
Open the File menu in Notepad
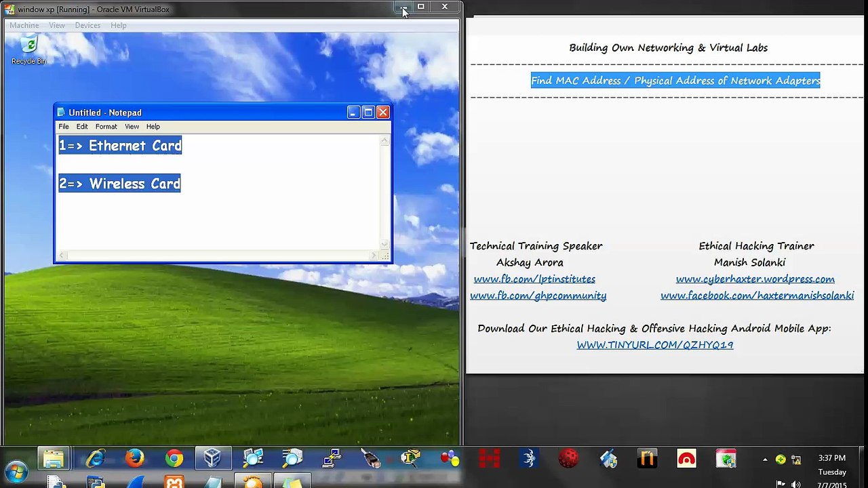(x=64, y=127)
